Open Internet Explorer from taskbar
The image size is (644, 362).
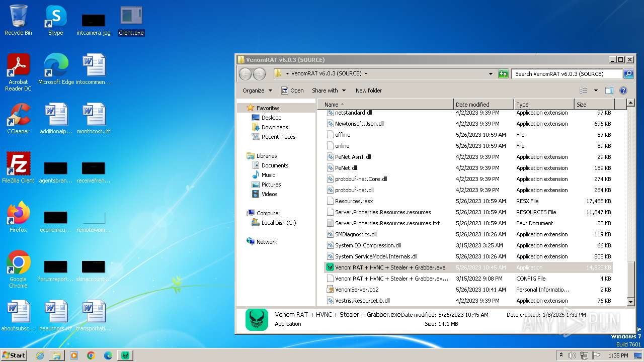[x=40, y=355]
